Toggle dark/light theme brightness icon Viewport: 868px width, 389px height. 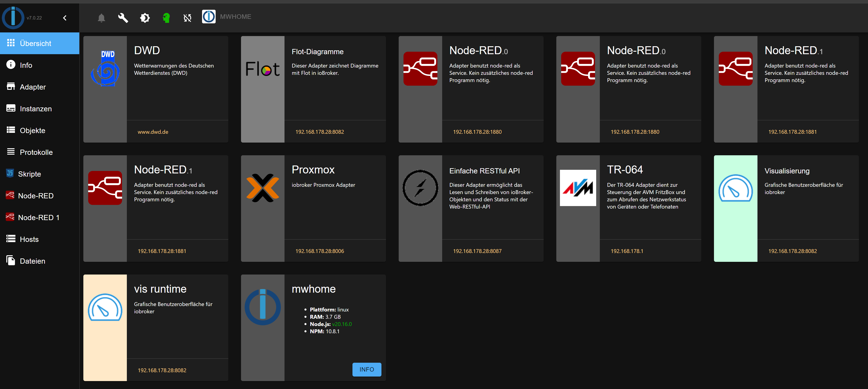point(145,17)
